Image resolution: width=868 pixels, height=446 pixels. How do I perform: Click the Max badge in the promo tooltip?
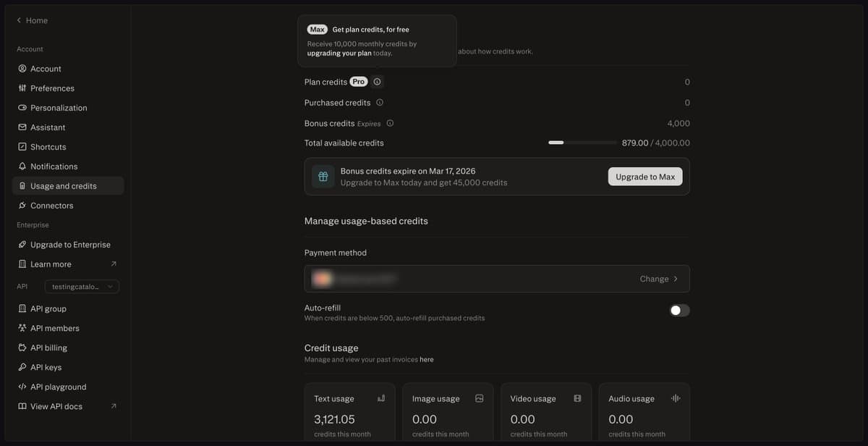tap(317, 29)
